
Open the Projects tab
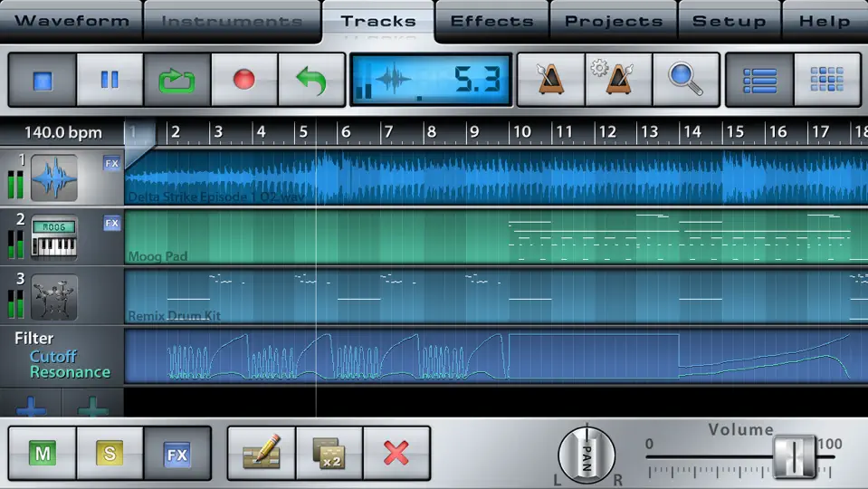click(x=614, y=21)
